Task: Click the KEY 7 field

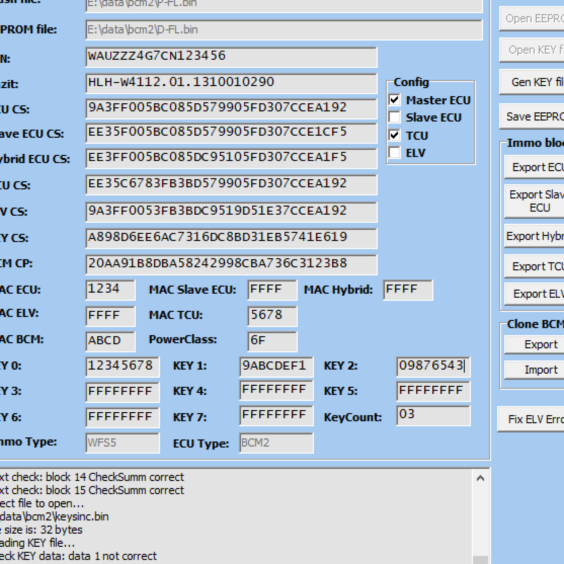Action: point(276,416)
